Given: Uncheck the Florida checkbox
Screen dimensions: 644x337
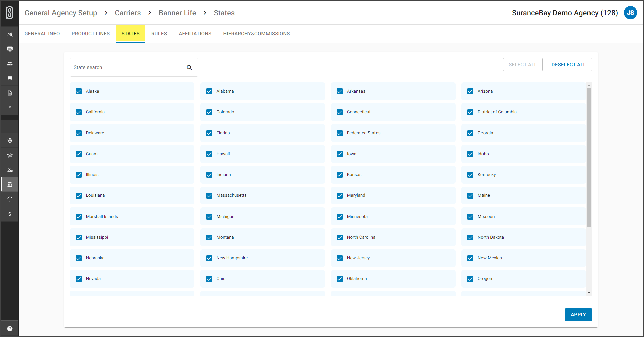Looking at the screenshot, I should point(209,133).
